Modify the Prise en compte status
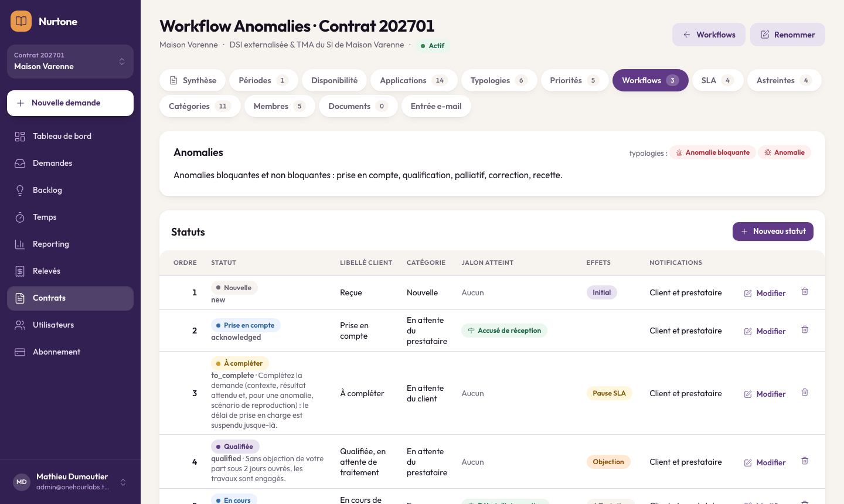 [765, 331]
